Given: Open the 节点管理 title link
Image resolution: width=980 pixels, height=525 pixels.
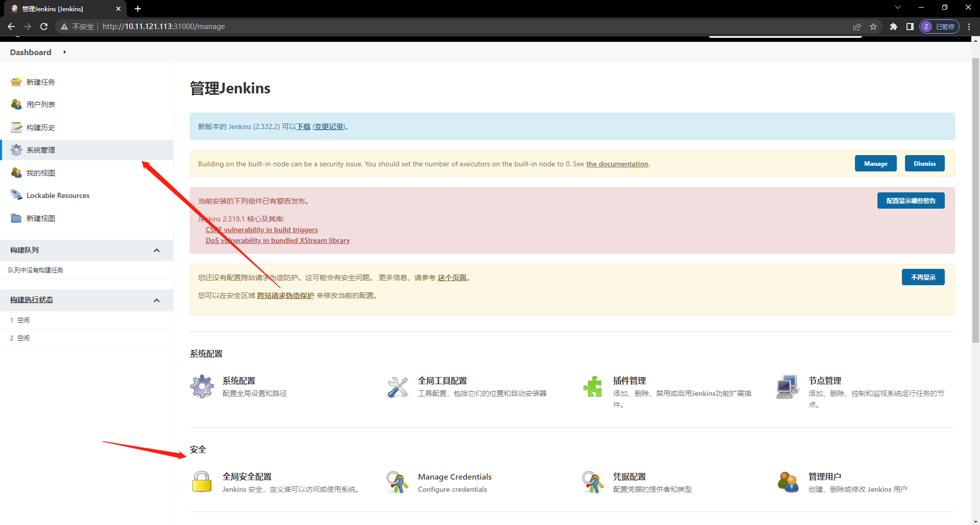Looking at the screenshot, I should [824, 381].
